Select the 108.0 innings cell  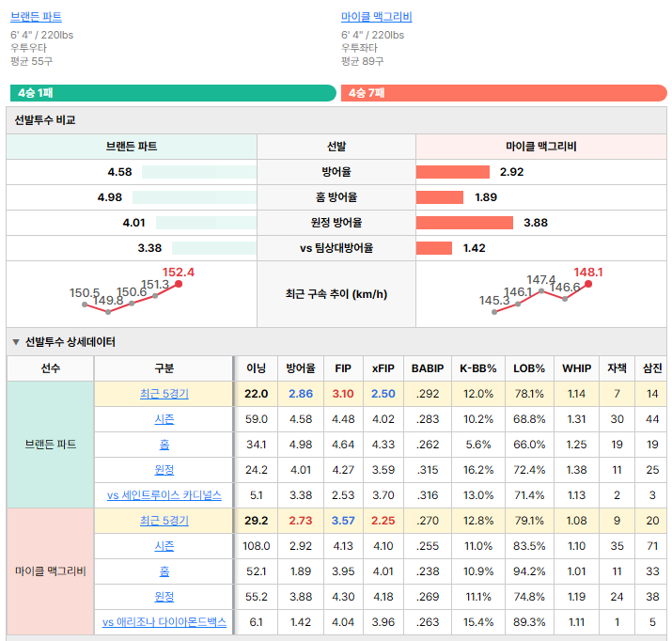tap(256, 546)
